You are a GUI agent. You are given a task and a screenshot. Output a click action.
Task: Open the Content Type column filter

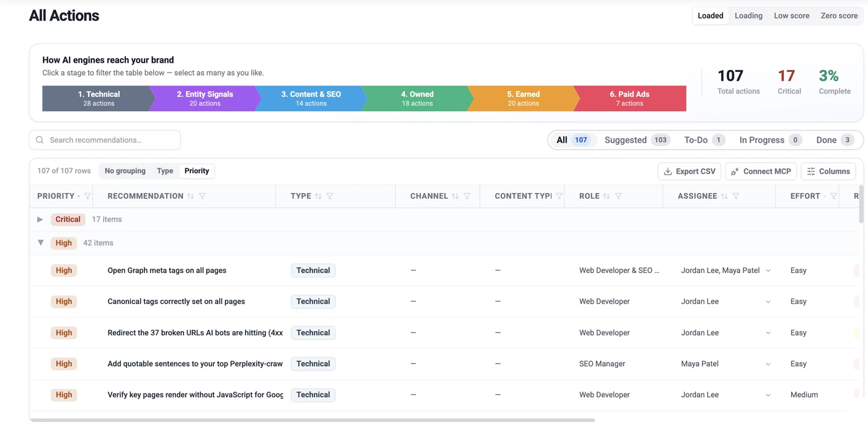click(559, 196)
